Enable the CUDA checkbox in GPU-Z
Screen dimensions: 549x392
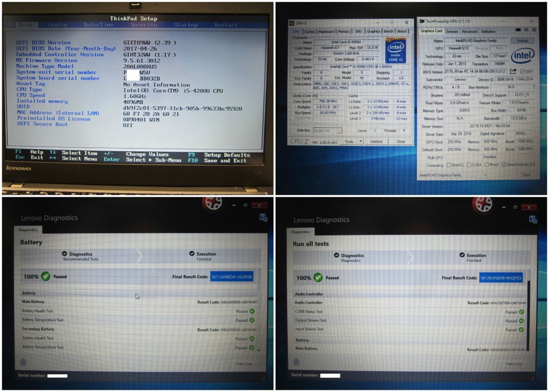pos(469,165)
